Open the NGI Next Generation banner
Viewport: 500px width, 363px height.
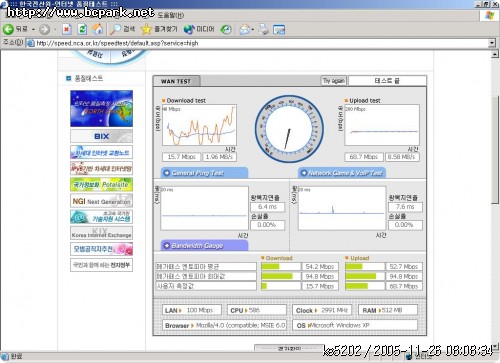tap(101, 201)
